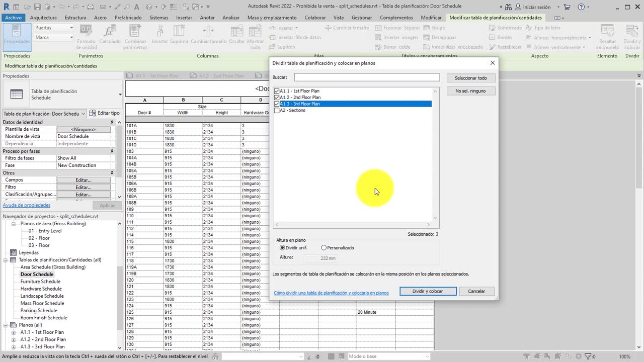This screenshot has height=362, width=644.
Task: Click the Editar tipo icon button
Action: 105,113
